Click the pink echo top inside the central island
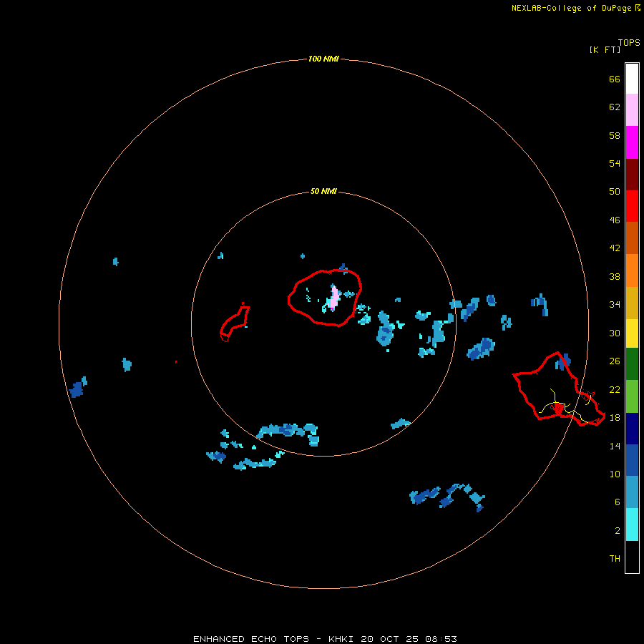This screenshot has width=644, height=644. point(335,298)
